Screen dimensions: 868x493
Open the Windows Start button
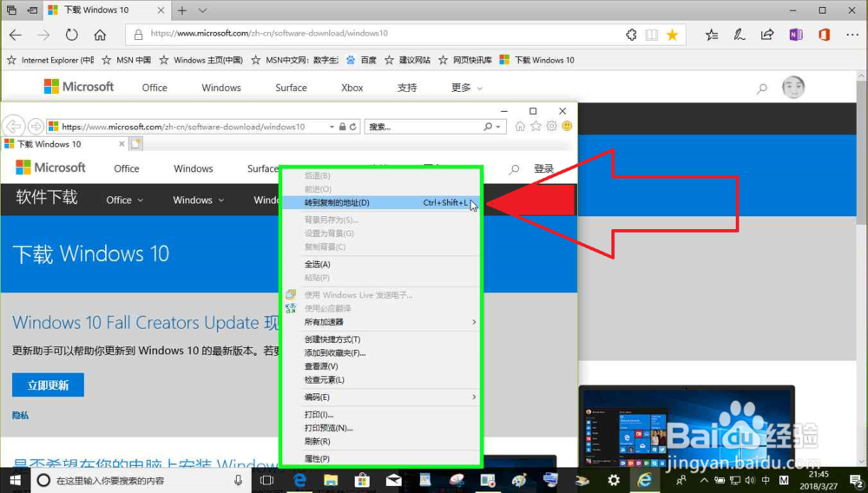coord(15,480)
